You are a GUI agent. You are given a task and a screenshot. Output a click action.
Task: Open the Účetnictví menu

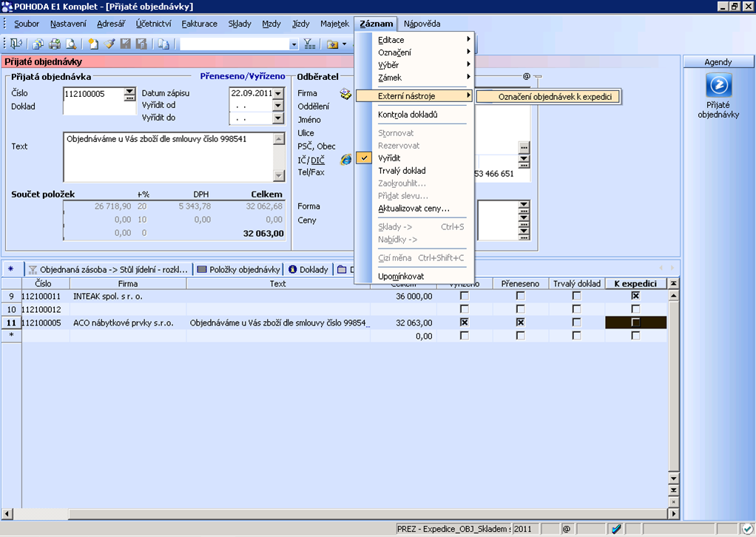tap(153, 24)
